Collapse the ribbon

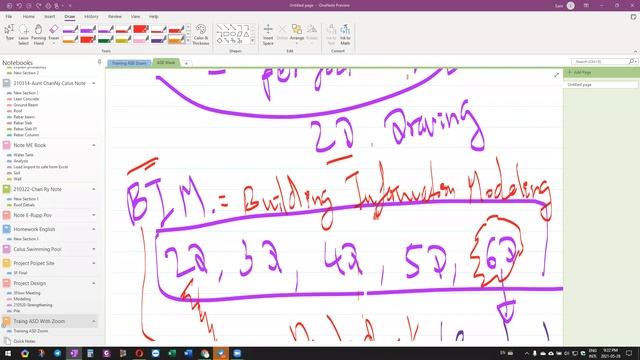pos(635,51)
